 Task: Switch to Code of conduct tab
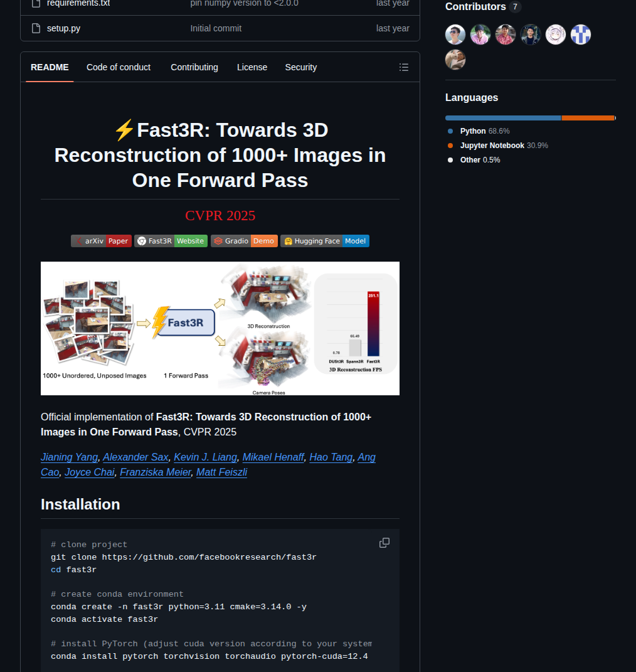coord(118,67)
